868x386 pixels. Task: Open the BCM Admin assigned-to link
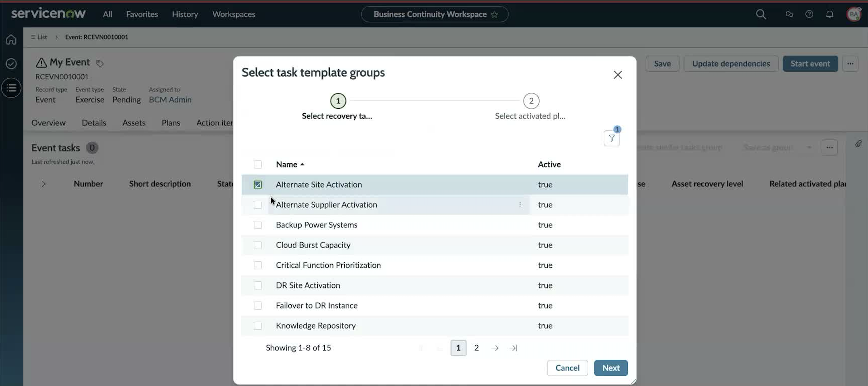170,99
